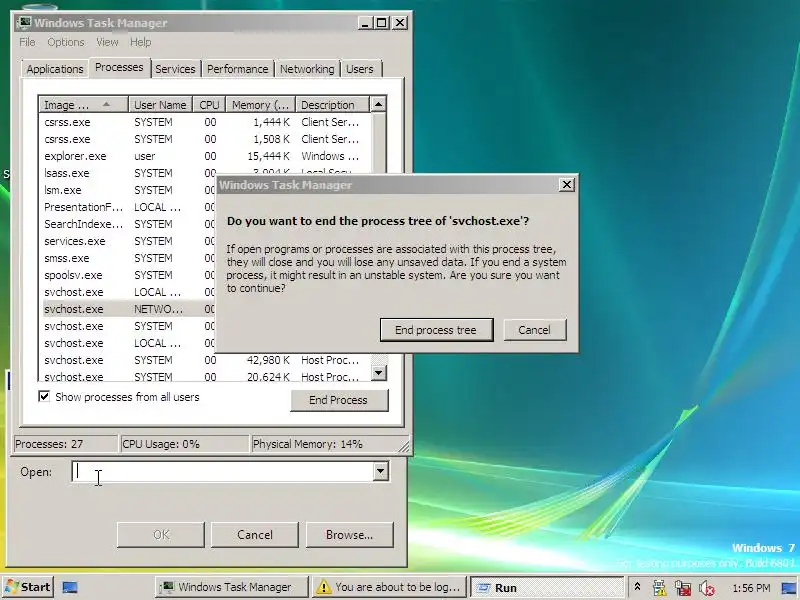Select PresentationF... process row

pyautogui.click(x=128, y=207)
